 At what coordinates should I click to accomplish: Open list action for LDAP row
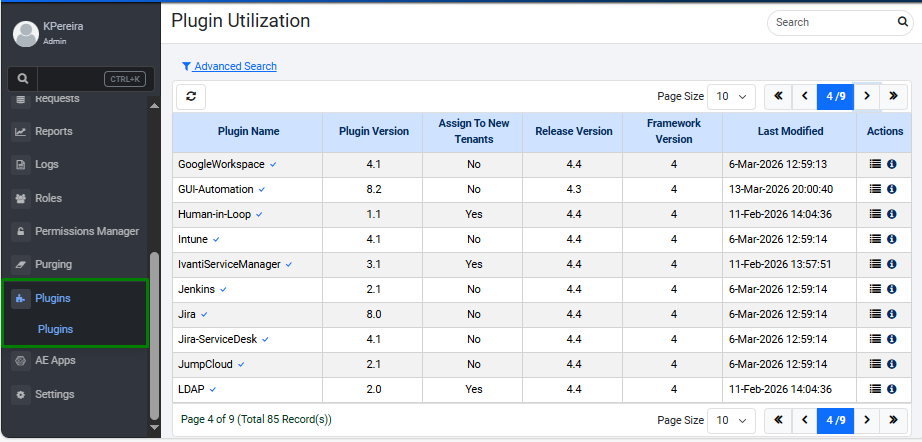(x=875, y=389)
